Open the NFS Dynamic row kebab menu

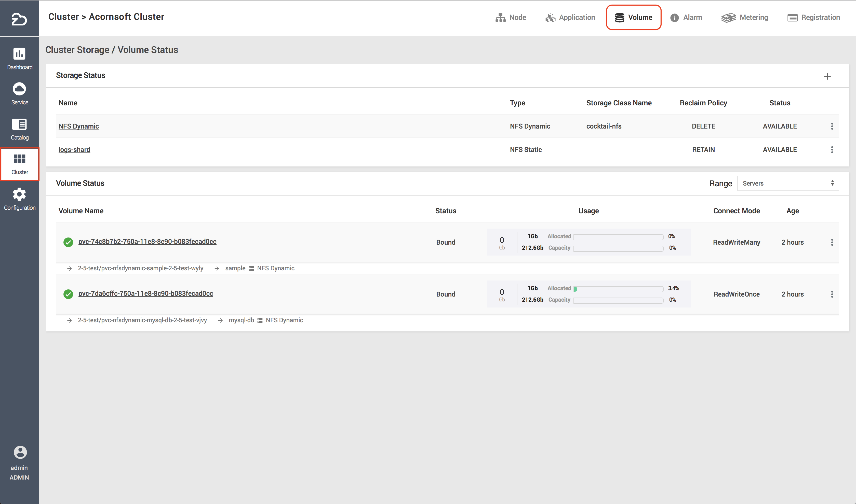832,126
